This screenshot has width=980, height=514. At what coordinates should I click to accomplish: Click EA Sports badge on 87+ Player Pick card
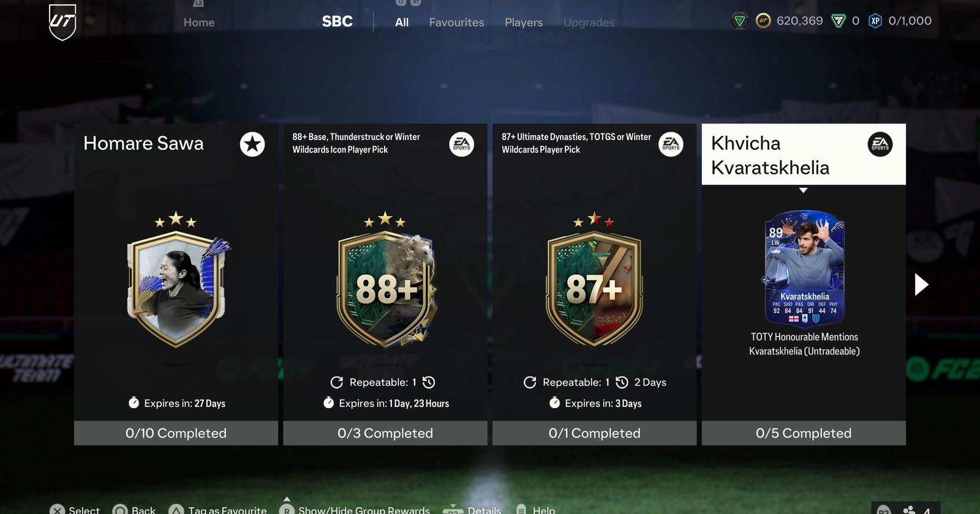[671, 144]
